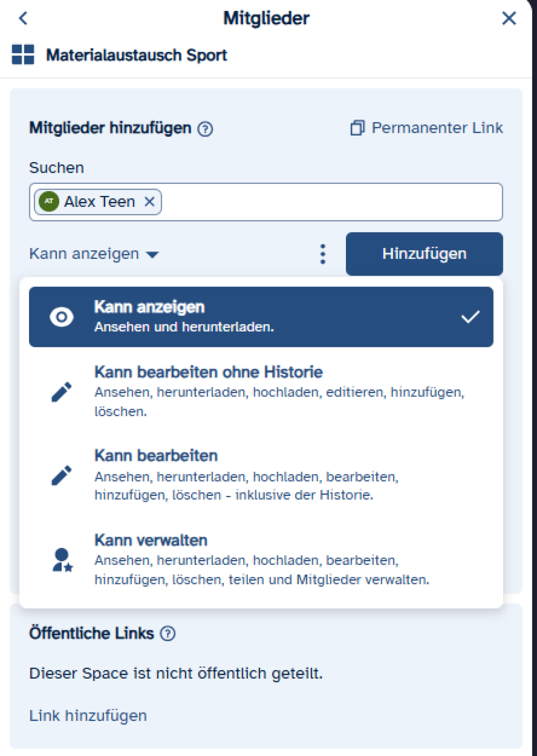Remove Alex Teen from the search field

point(149,202)
